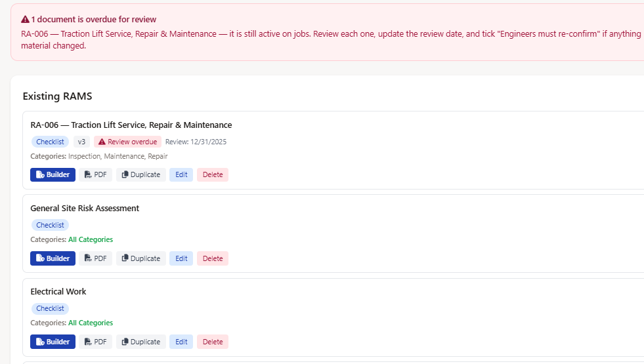Open Builder for General Site Risk Assessment

(53, 258)
